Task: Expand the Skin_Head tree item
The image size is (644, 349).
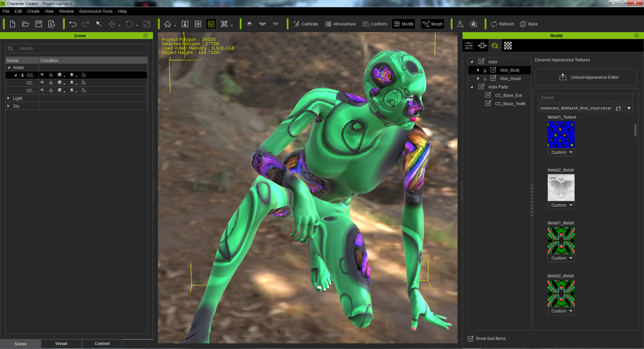Action: click(x=478, y=78)
